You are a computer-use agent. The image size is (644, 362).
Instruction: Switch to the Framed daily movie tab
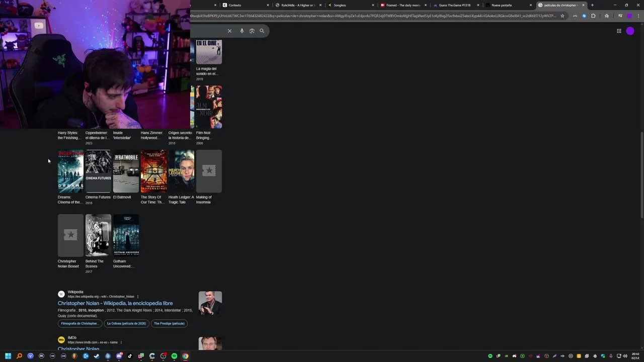pos(404,5)
